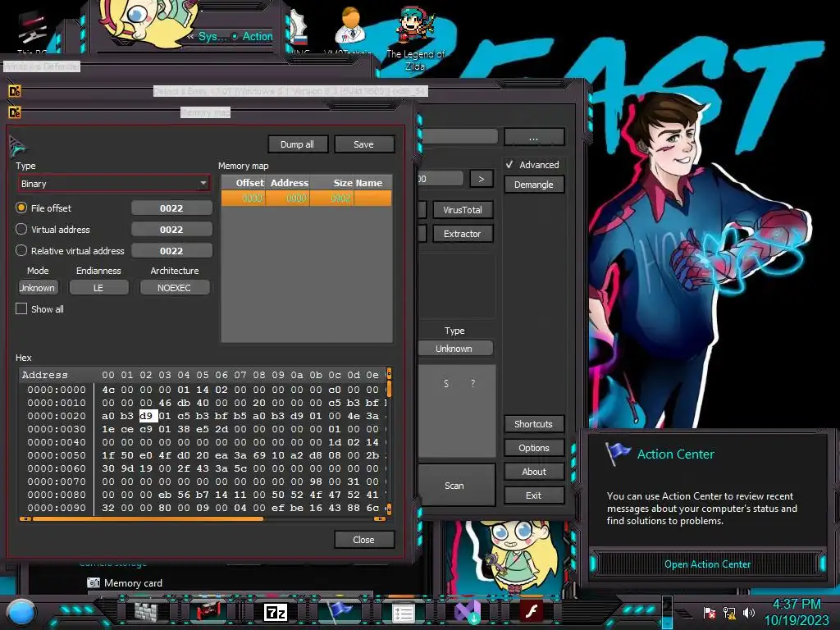Click the Address column header in Memory map
Screen dimensions: 840x630
tap(290, 183)
